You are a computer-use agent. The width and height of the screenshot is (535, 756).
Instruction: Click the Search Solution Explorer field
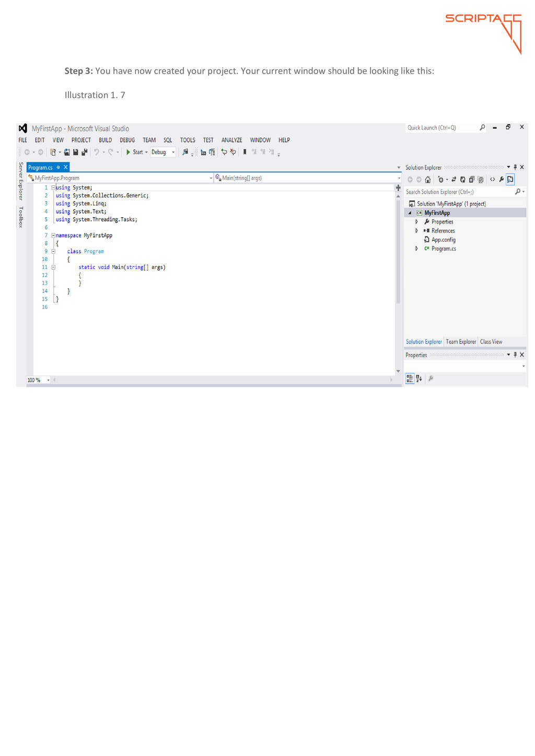coord(465,192)
